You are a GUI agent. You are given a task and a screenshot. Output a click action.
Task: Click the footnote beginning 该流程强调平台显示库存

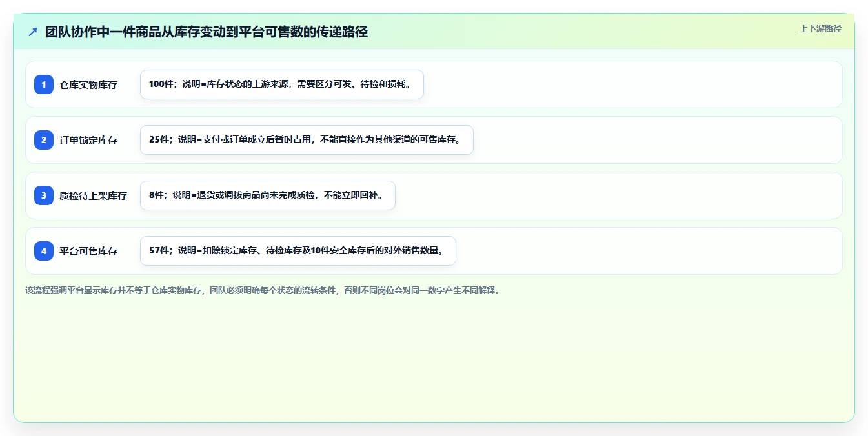[263, 290]
